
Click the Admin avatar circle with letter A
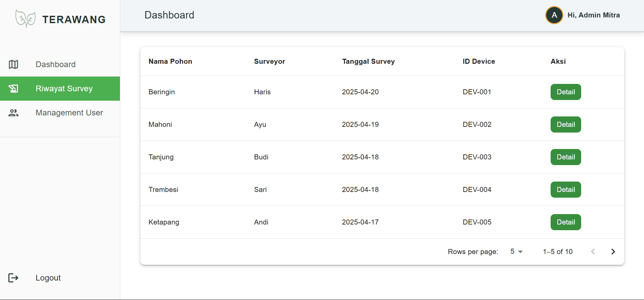click(554, 15)
